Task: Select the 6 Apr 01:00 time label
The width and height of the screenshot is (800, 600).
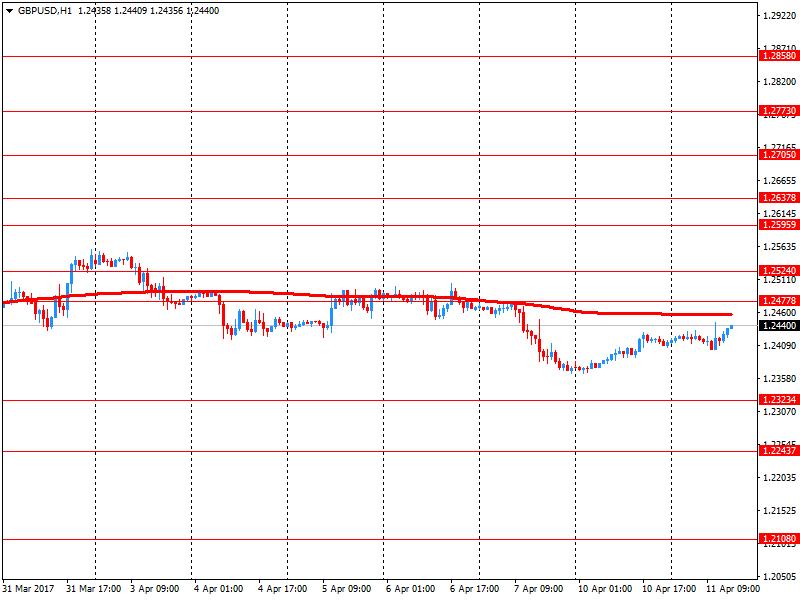Action: click(x=410, y=589)
